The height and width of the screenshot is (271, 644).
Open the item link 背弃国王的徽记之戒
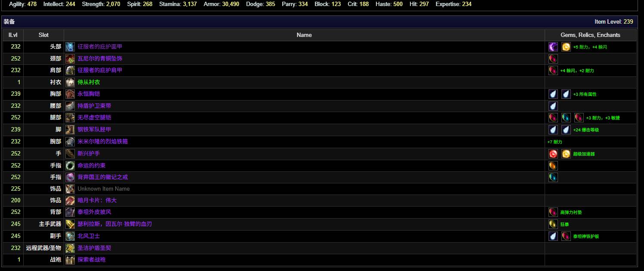coord(102,177)
